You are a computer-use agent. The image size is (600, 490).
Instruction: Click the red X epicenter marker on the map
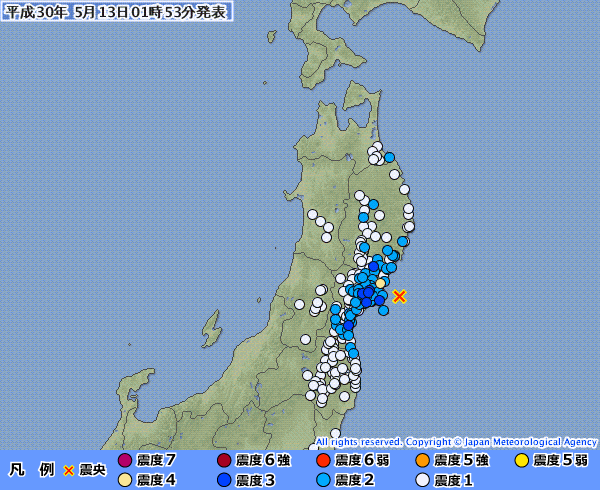pyautogui.click(x=399, y=296)
